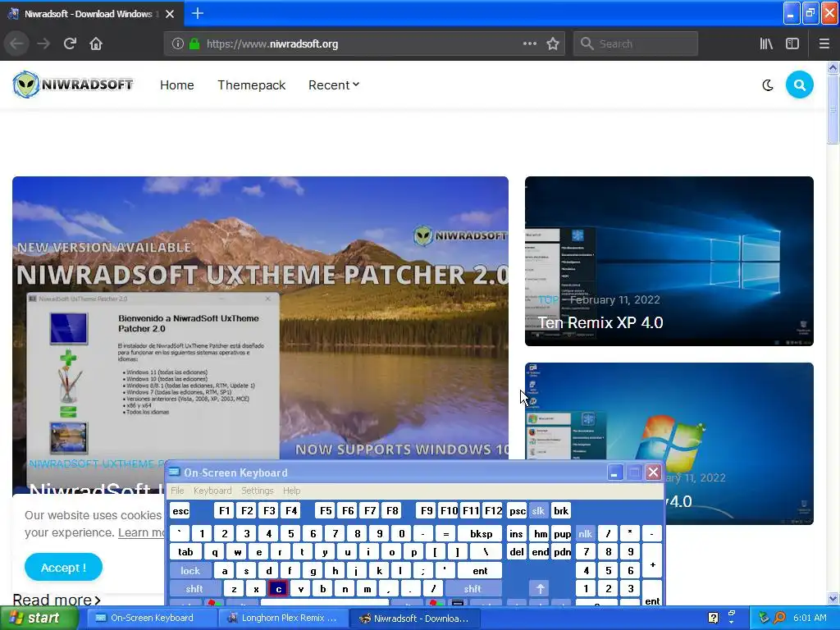Toggle the left shft key
Screen dimensions: 840x630
click(194, 589)
